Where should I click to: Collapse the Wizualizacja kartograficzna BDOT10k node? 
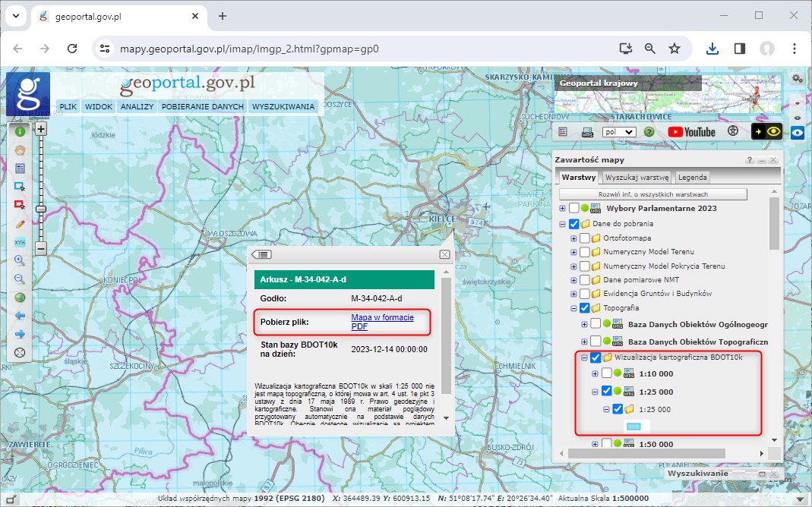click(x=585, y=357)
